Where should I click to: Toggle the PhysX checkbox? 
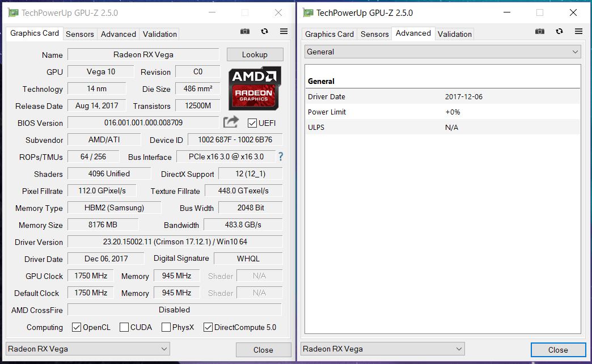[x=166, y=327]
